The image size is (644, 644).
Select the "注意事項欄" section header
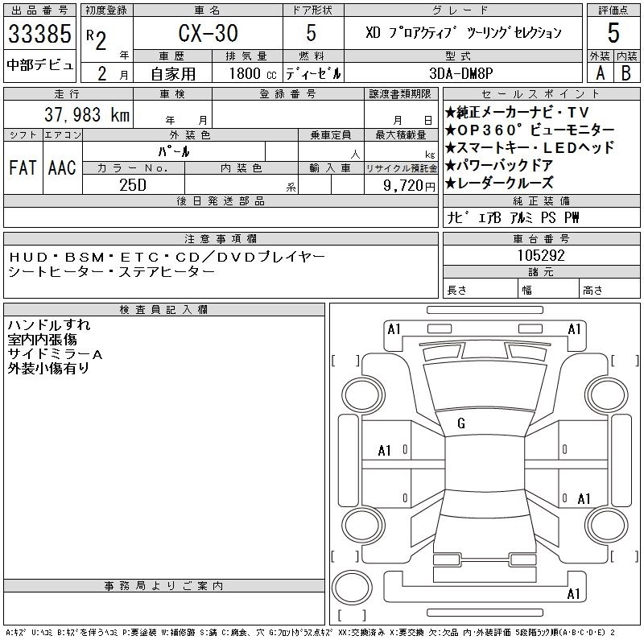(221, 238)
